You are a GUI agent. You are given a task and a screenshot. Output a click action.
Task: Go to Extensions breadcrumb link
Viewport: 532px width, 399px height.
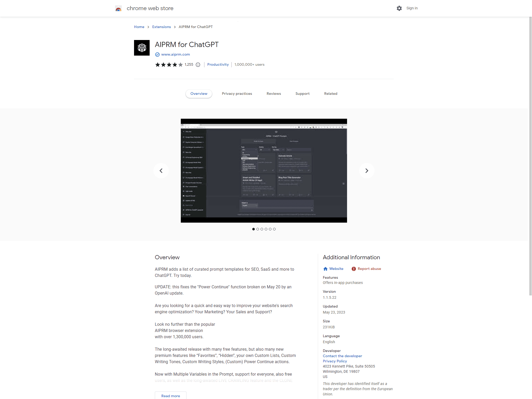tap(162, 27)
